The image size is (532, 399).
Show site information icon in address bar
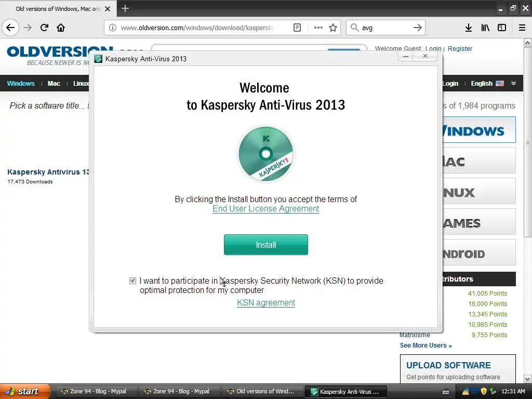coord(113,28)
